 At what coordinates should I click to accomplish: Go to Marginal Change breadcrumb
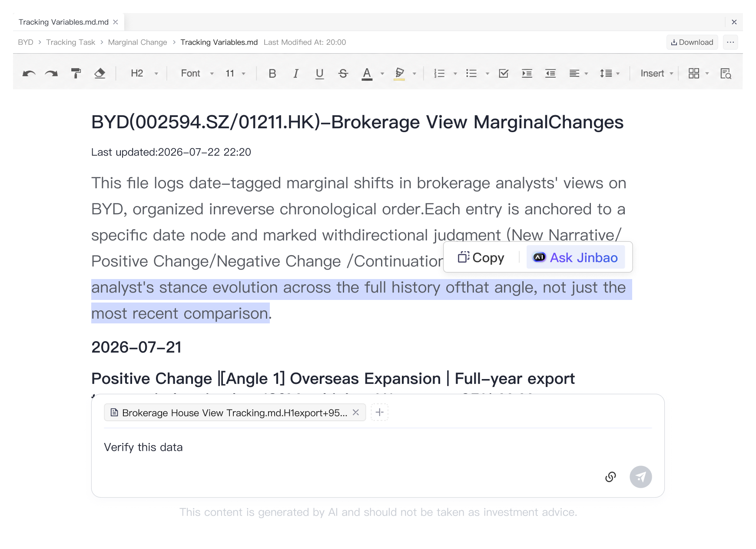click(x=137, y=42)
